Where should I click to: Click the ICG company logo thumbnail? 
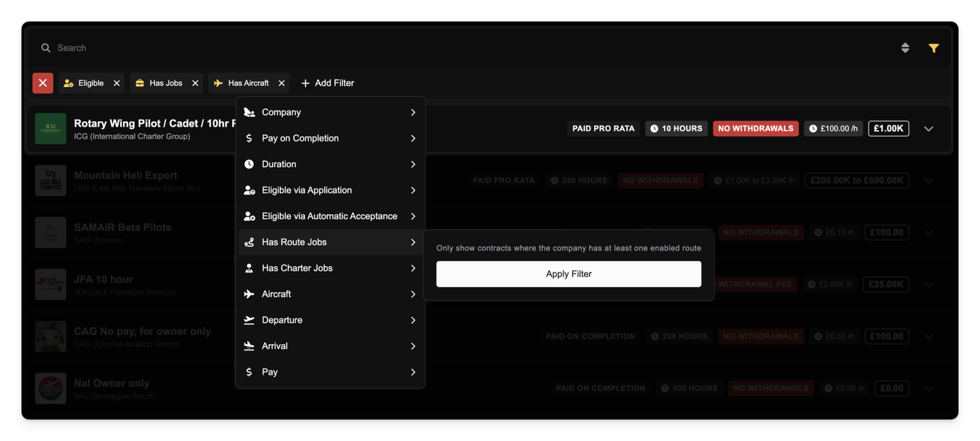[x=50, y=129]
